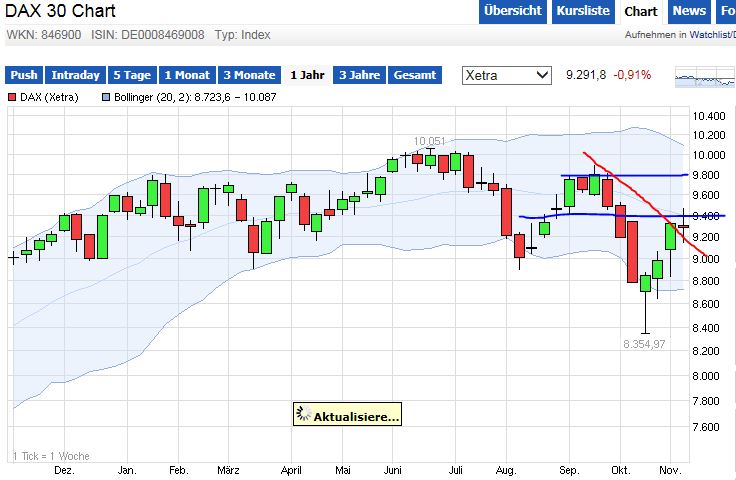Switch to the Übersicht tab
This screenshot has height=480, width=736.
pyautogui.click(x=512, y=11)
